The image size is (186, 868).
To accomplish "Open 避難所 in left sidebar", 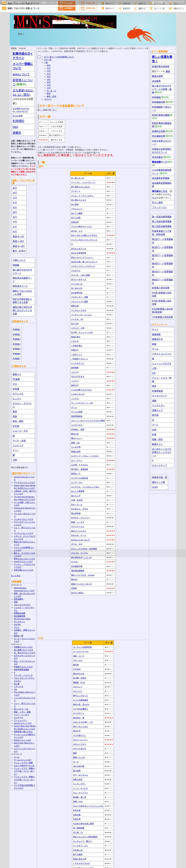I will tap(17, 133).
